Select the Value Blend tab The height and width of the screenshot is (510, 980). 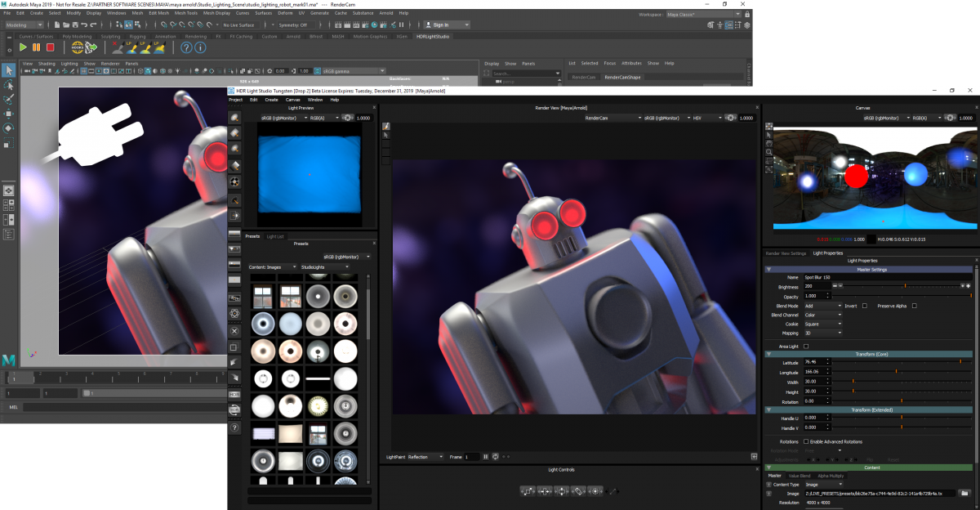coord(800,476)
